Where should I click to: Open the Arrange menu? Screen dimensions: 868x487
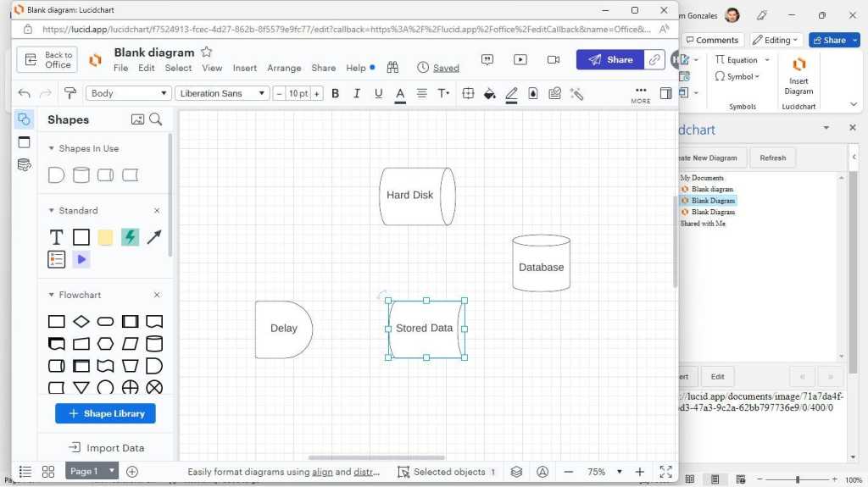pos(284,68)
